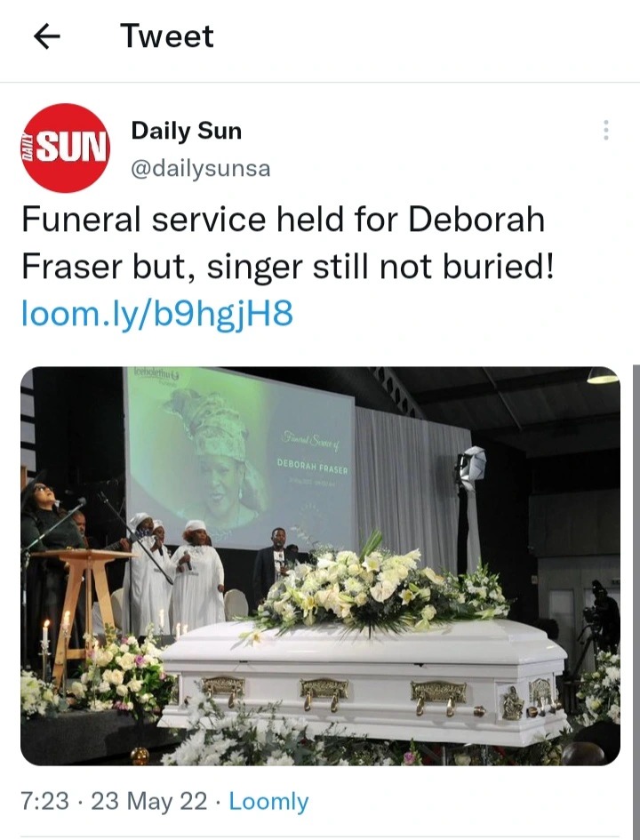The image size is (640, 840).
Task: Click the 7:23 timestamp
Action: (45, 802)
